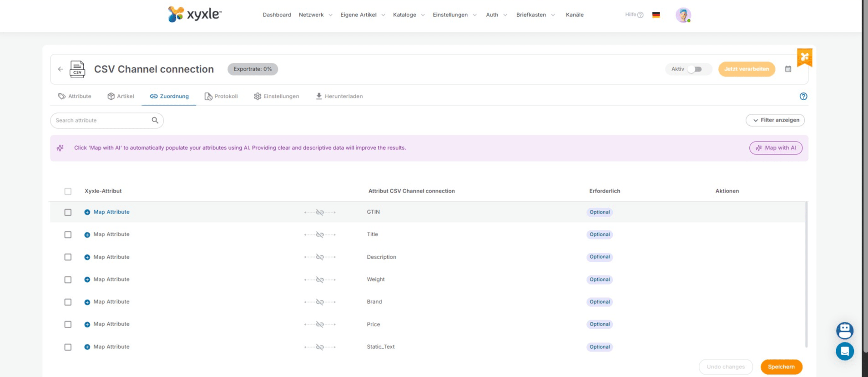Click the table vertical scrollbar
This screenshot has height=377, width=868.
806,275
